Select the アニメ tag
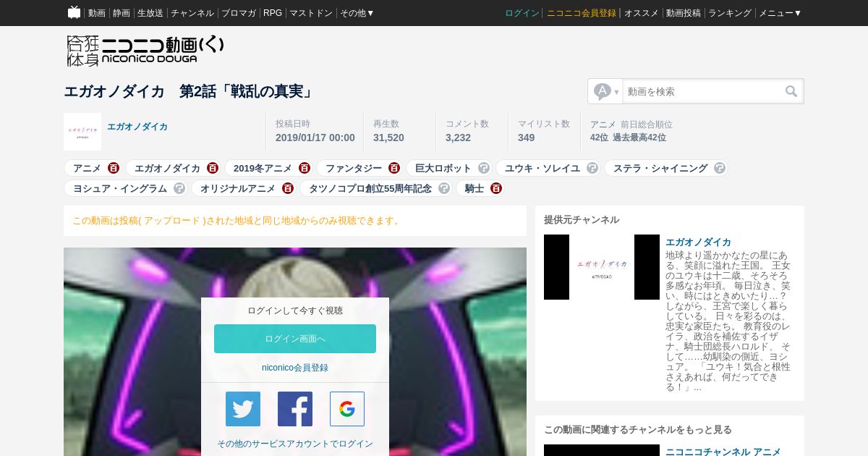 pos(87,168)
